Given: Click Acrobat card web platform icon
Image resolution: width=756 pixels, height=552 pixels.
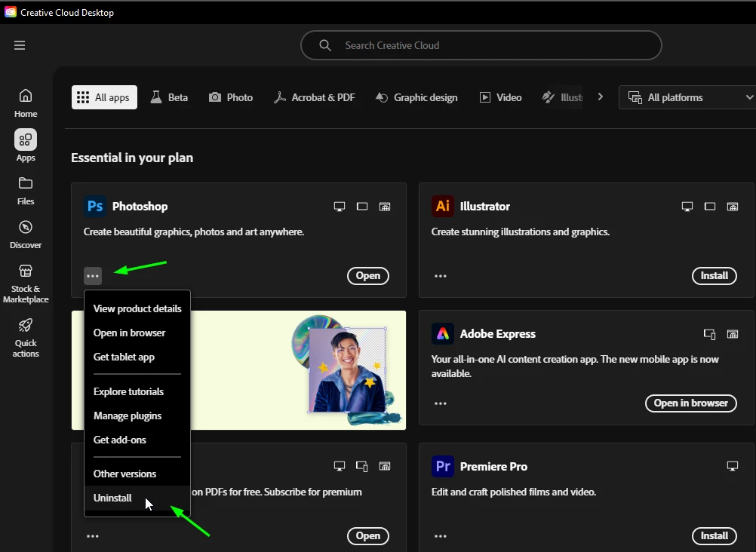Looking at the screenshot, I should tap(385, 466).
